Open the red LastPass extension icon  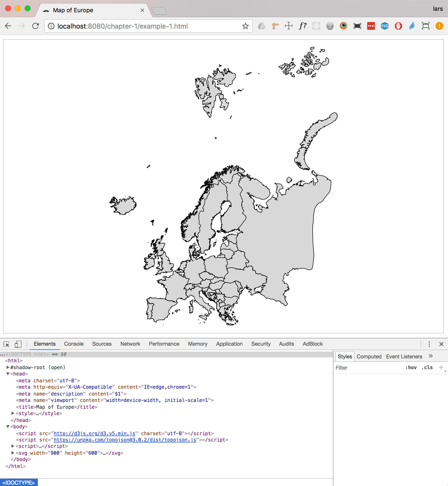(x=371, y=26)
